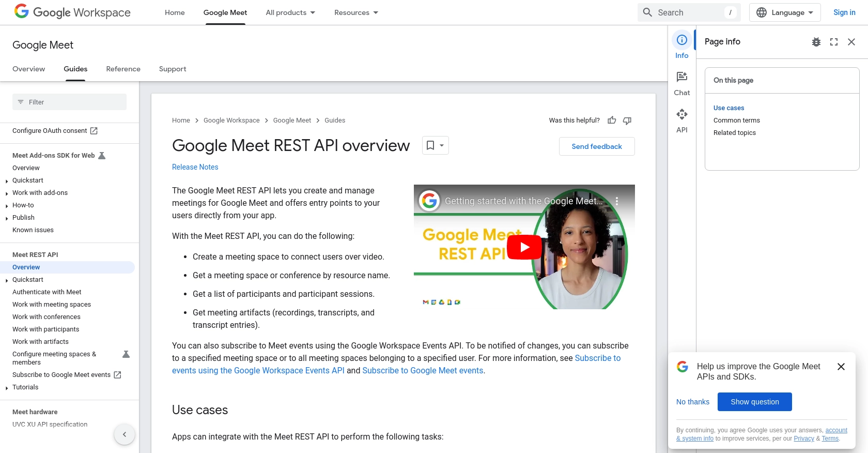The width and height of the screenshot is (868, 453).
Task: Open the API side panel
Action: (682, 120)
